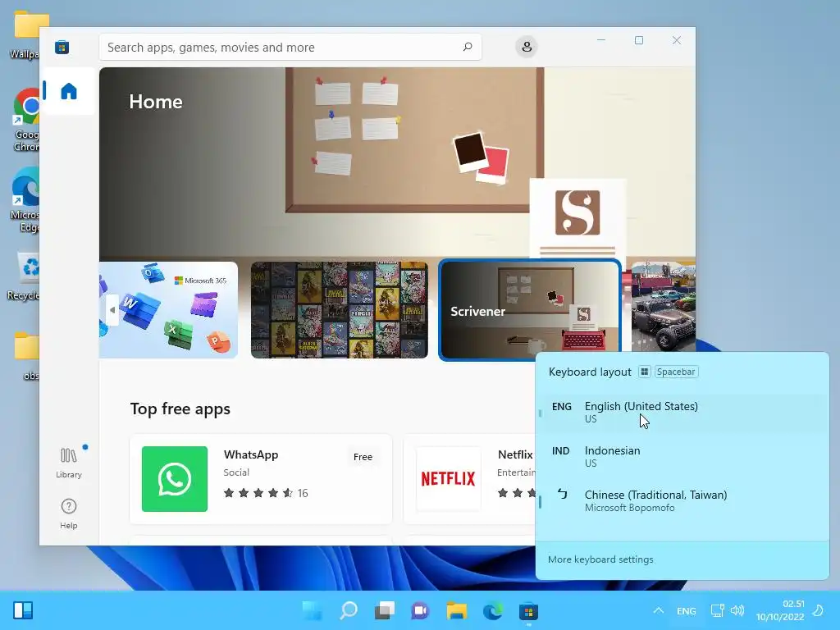Click the ENG language indicator in tray

687,611
